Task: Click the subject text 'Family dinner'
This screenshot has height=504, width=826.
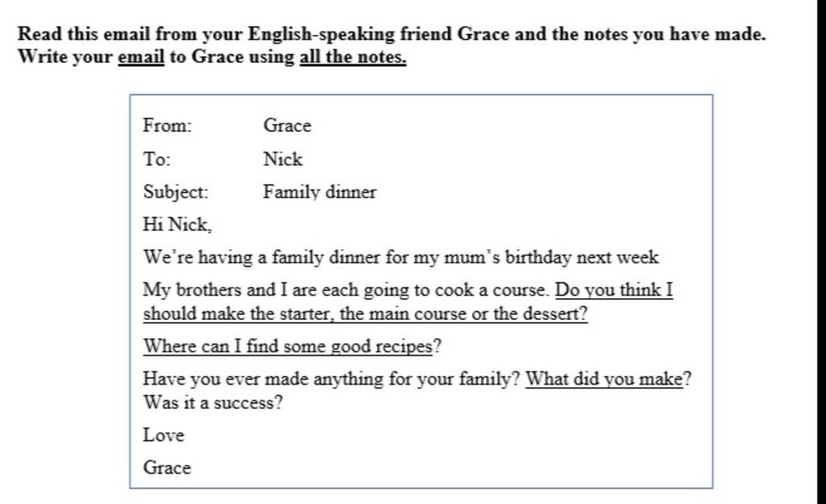Action: (x=319, y=192)
